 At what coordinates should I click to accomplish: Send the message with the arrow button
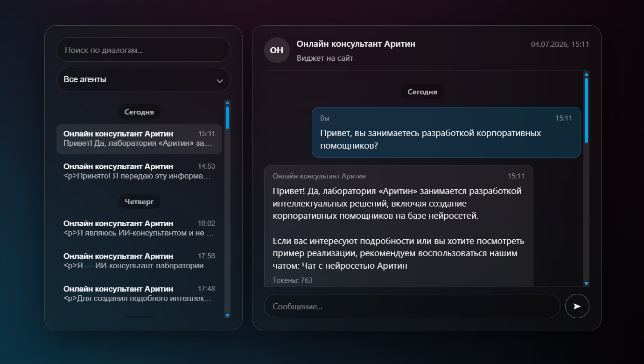tap(577, 307)
